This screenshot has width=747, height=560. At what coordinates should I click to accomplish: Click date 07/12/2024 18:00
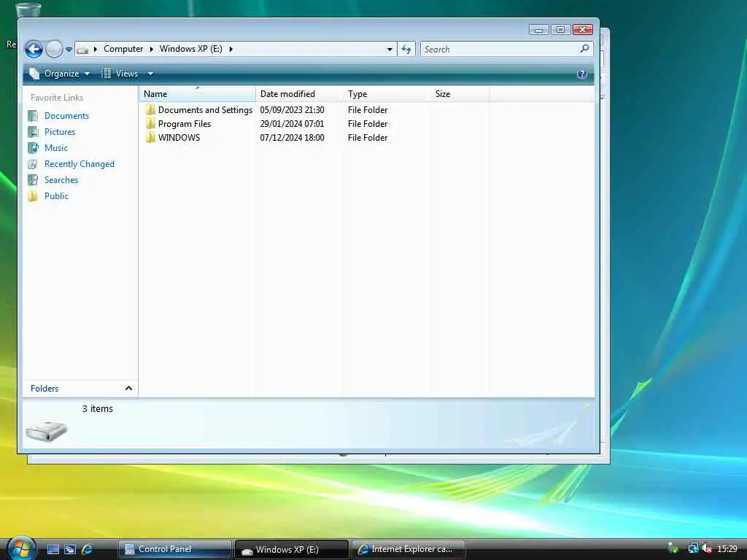coord(292,137)
